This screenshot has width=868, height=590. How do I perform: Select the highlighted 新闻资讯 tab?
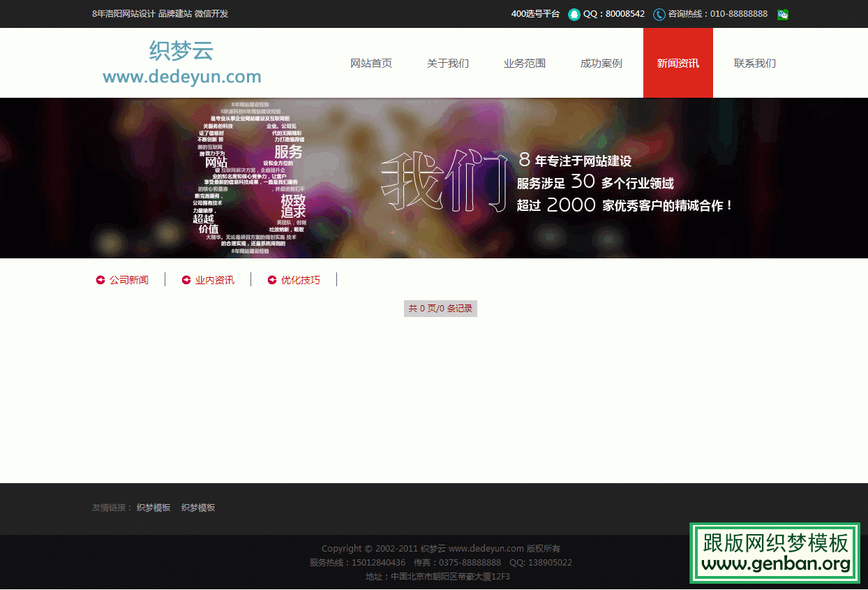click(678, 63)
